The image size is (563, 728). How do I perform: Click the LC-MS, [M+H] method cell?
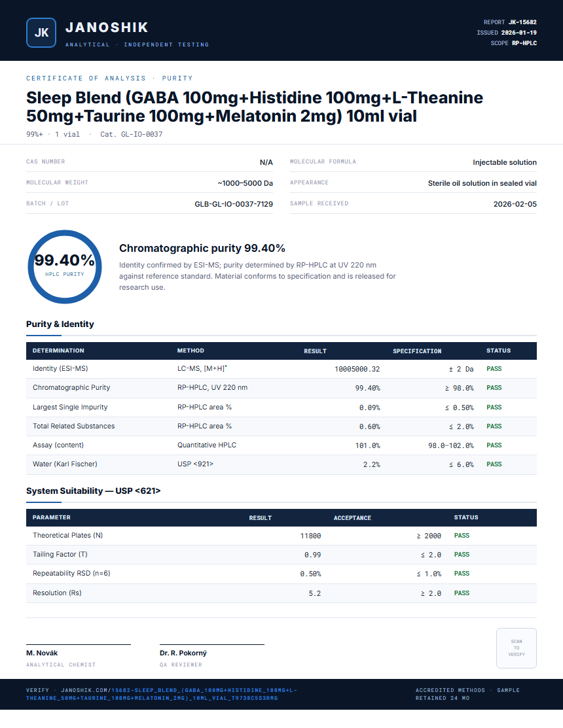pos(202,369)
